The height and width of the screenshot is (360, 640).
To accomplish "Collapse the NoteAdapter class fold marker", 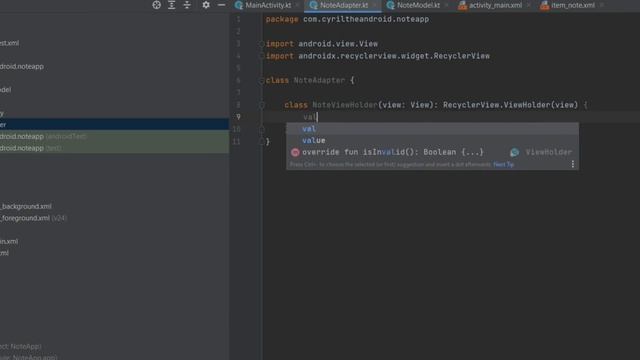I will tap(261, 81).
